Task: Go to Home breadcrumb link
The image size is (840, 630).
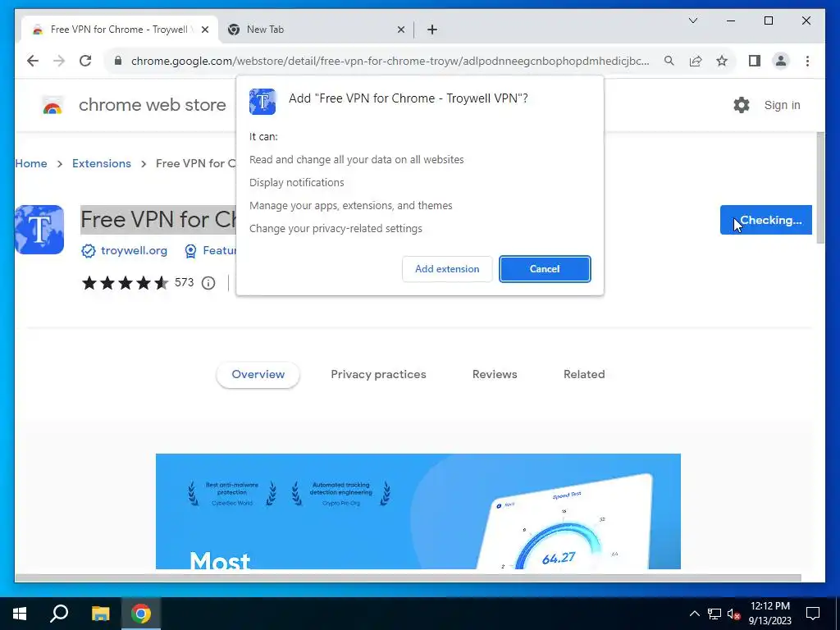Action: coord(31,163)
